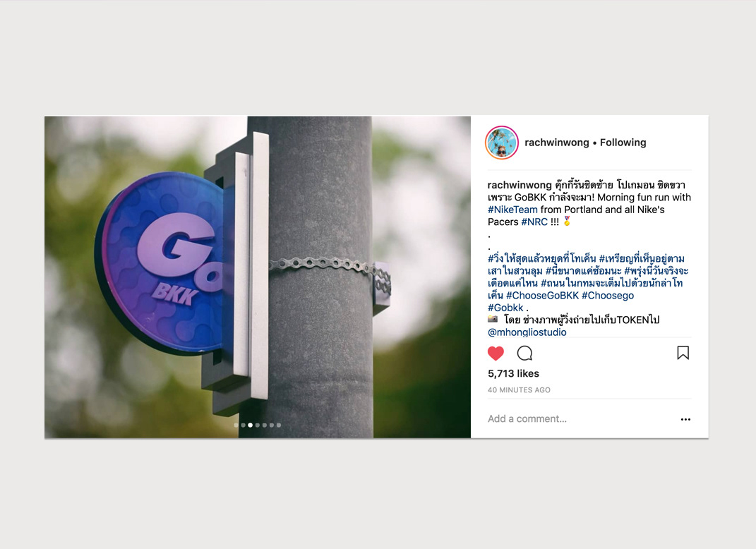Open the #Choosego hashtag

608,296
